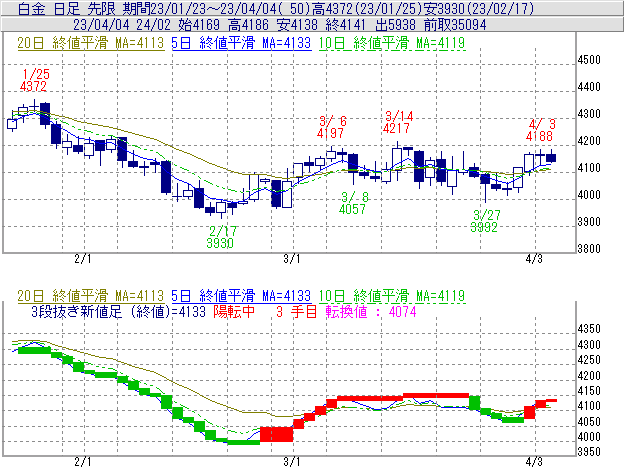This screenshot has height=475, width=624.
Task: Select 10日 終値平滑 legend above the 新値足 chart
Action: 392,296
